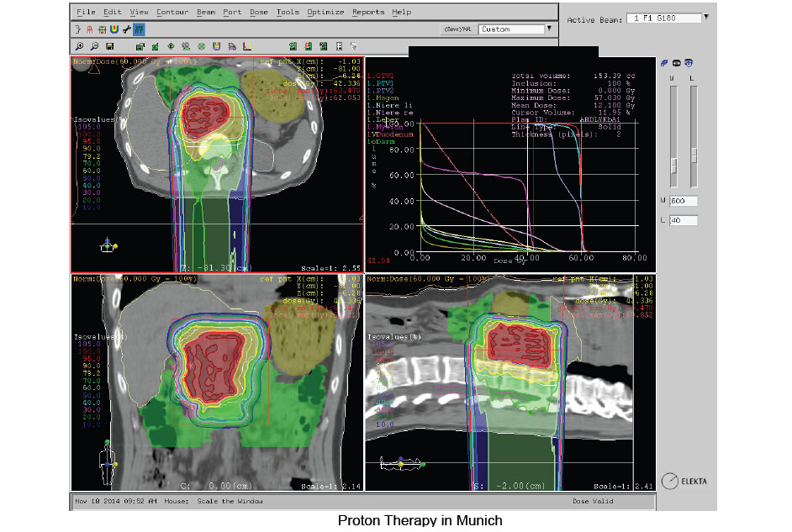Select 1.Niere re in the DVH legend
The height and width of the screenshot is (532, 792).
click(x=390, y=113)
